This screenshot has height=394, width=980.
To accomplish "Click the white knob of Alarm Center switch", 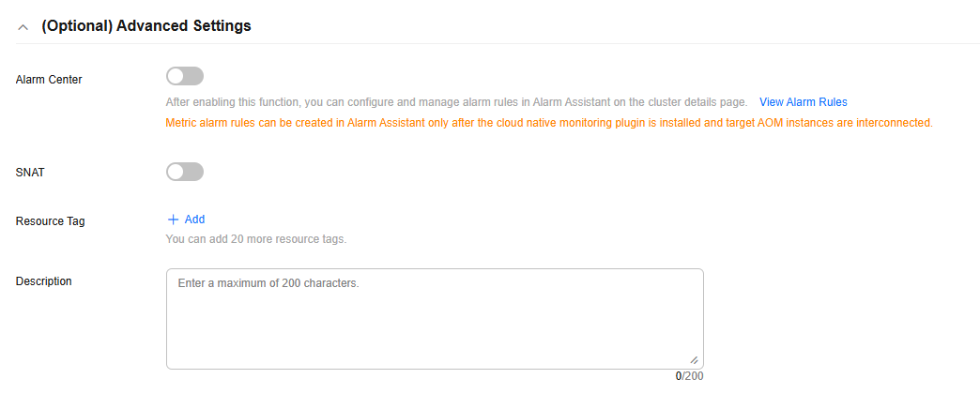I will tap(176, 76).
